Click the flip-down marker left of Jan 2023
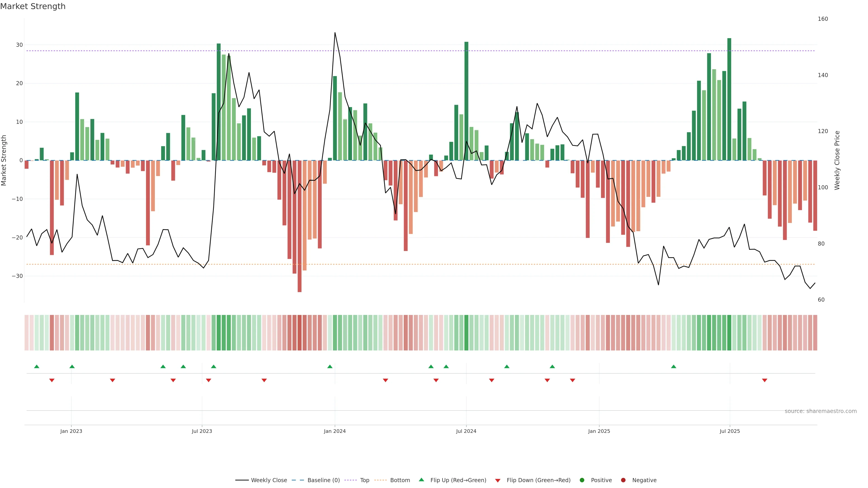 point(52,380)
